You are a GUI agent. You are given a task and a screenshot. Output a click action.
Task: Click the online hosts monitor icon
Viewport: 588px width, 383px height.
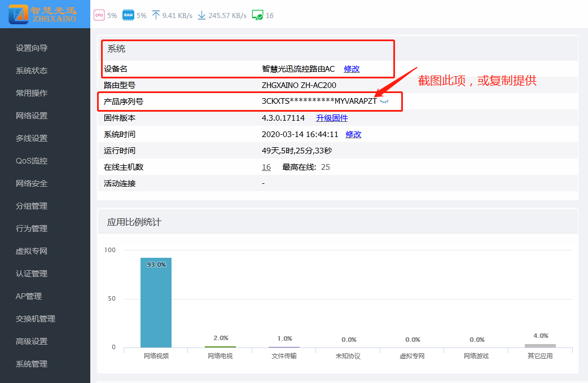coord(257,15)
